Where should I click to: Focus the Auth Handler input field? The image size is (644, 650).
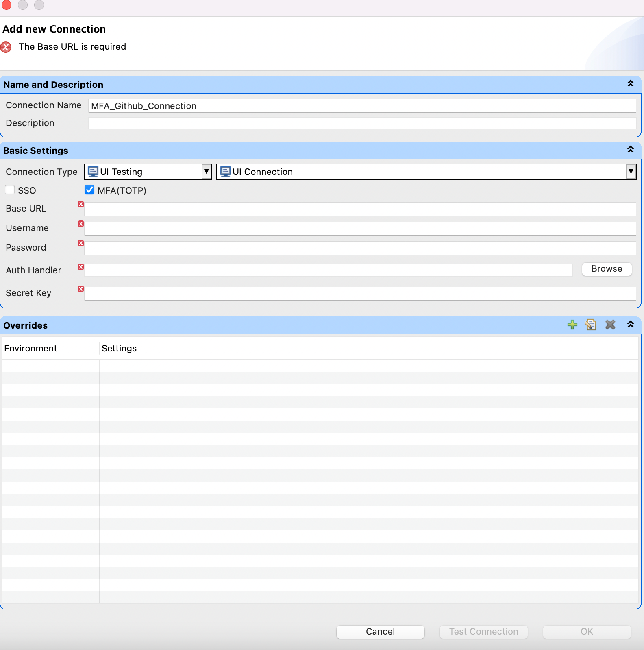coord(328,270)
